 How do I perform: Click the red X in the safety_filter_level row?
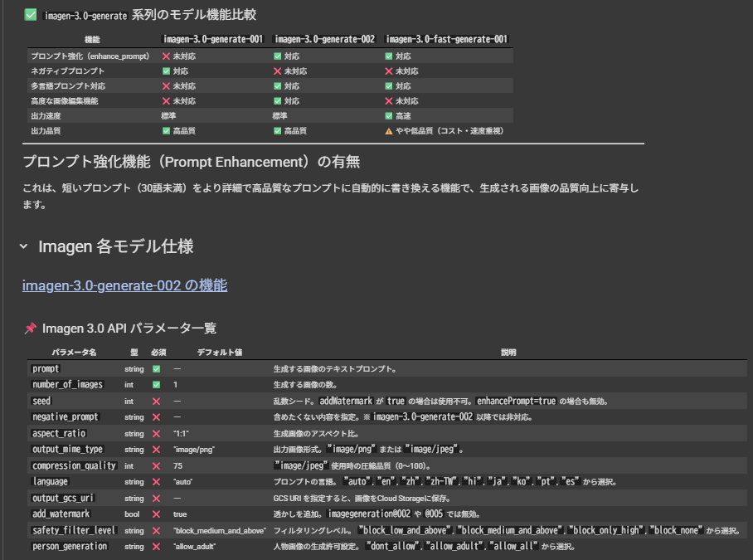tap(157, 531)
